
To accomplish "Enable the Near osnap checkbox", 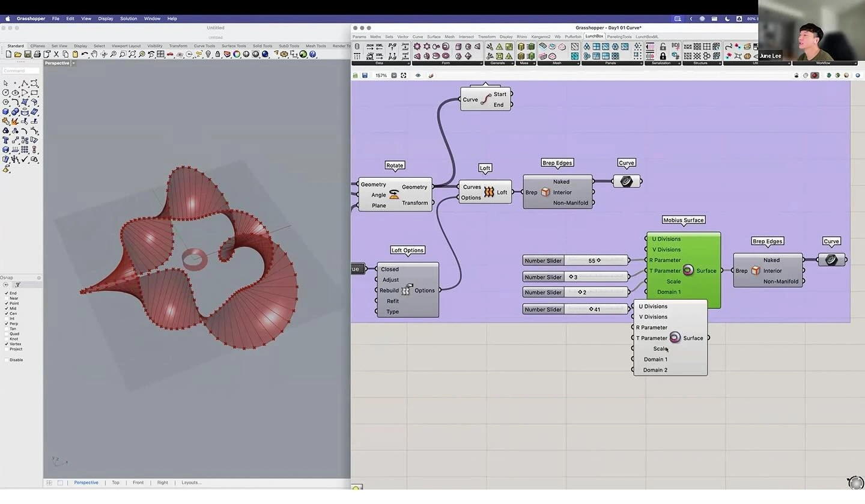I will pyautogui.click(x=7, y=299).
